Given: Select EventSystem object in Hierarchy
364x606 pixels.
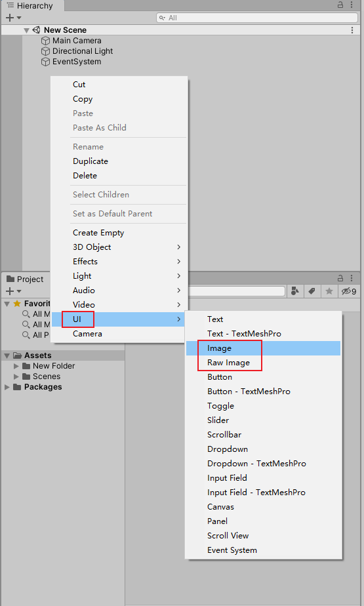Looking at the screenshot, I should coord(77,62).
